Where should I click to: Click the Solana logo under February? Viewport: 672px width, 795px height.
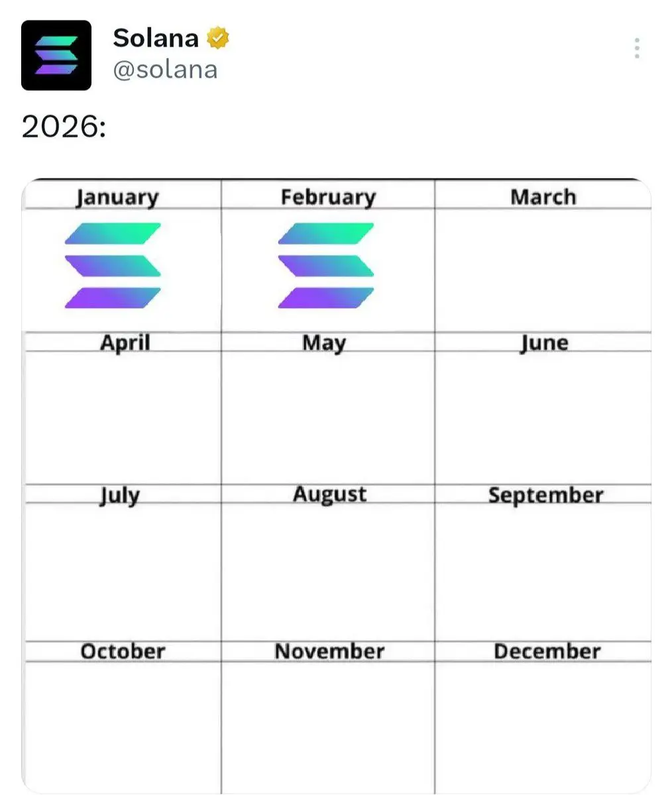point(325,266)
